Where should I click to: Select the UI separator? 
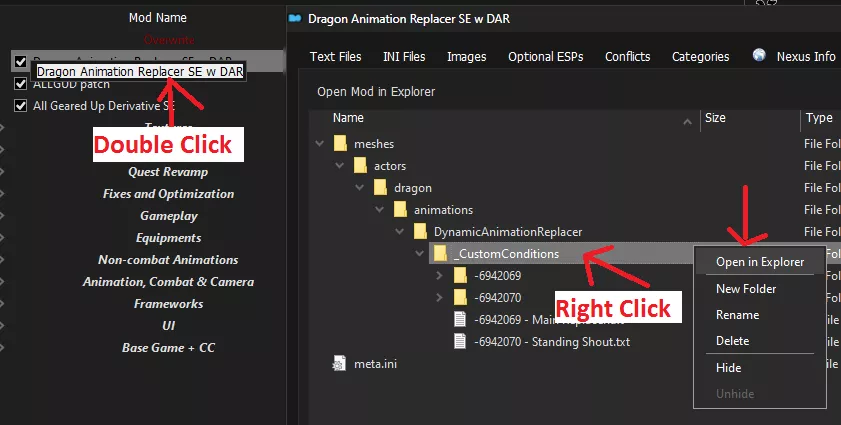click(x=168, y=326)
